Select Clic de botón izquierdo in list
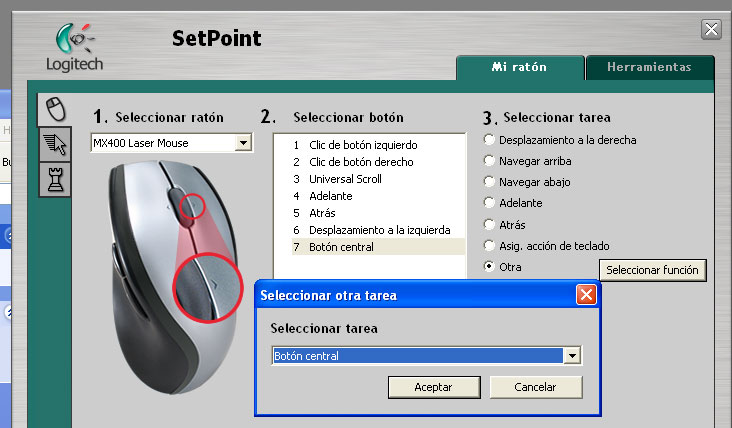Screen dimensions: 732x428 point(378,145)
